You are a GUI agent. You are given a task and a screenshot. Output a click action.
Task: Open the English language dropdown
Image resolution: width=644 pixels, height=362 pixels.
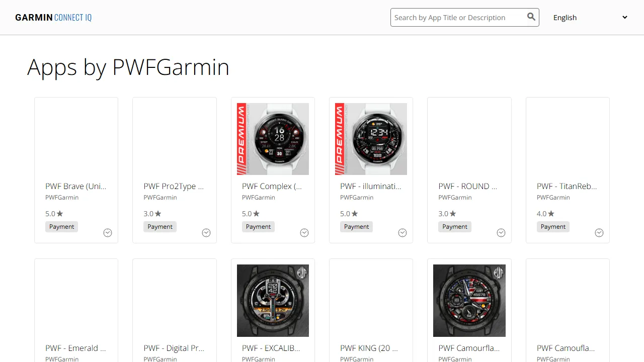(x=589, y=17)
